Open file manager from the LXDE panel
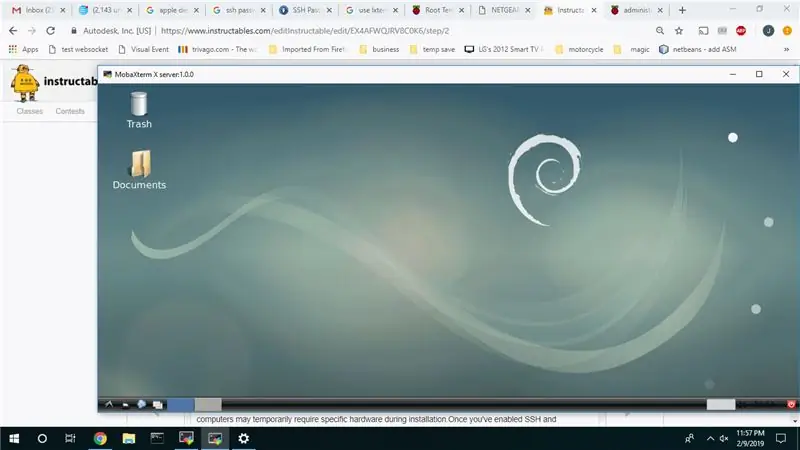This screenshot has width=800, height=450. click(126, 405)
